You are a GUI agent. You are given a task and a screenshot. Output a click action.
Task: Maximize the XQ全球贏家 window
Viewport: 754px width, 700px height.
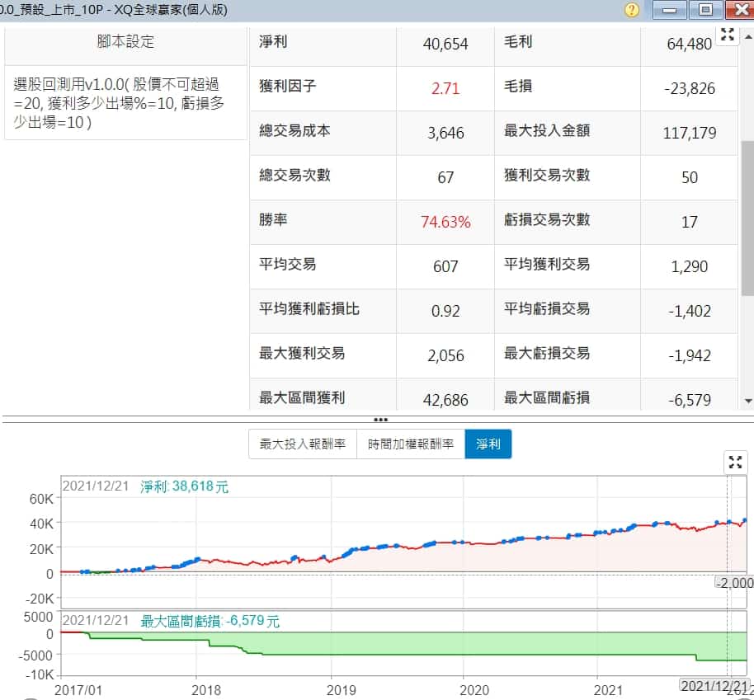[705, 10]
